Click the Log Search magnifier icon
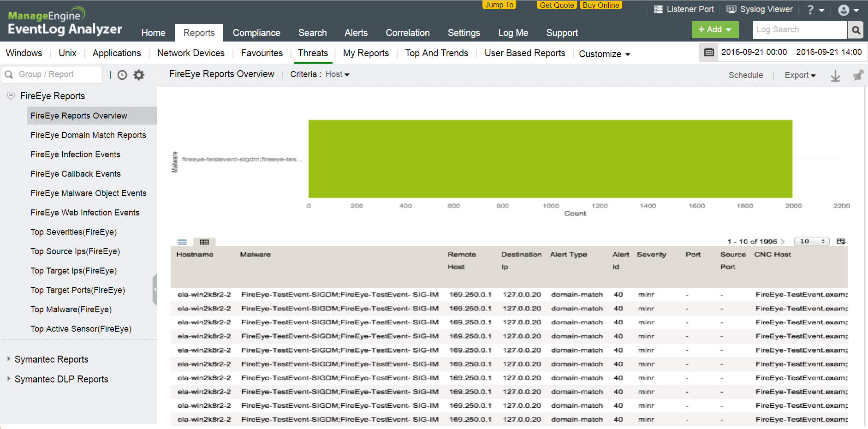Image resolution: width=868 pixels, height=429 pixels. pyautogui.click(x=856, y=30)
